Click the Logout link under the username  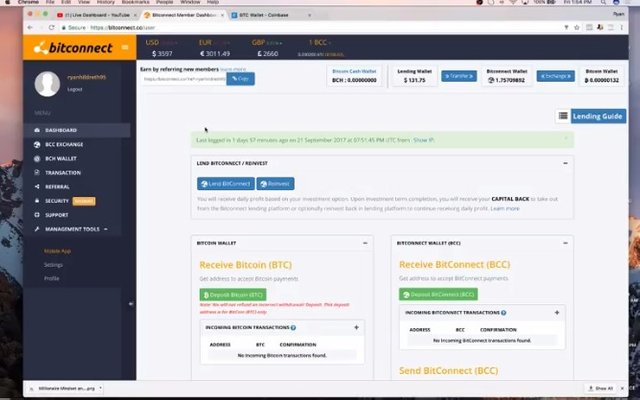(75, 89)
